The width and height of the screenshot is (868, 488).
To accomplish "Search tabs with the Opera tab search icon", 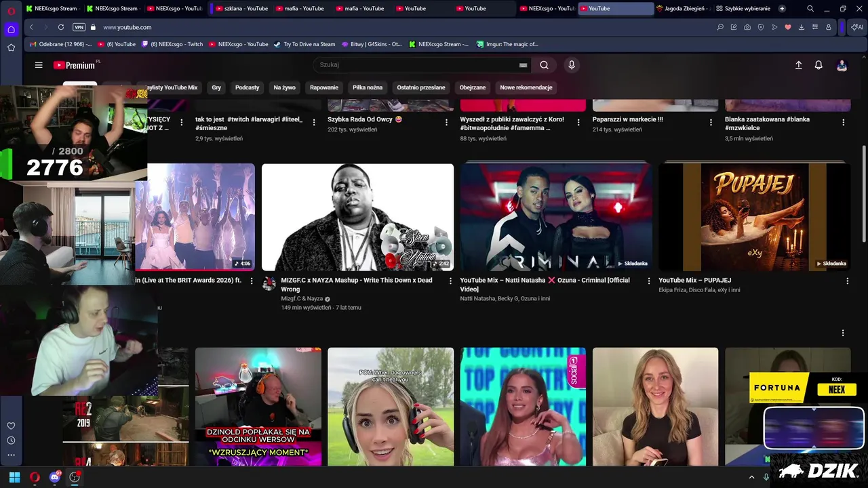I will coord(810,9).
